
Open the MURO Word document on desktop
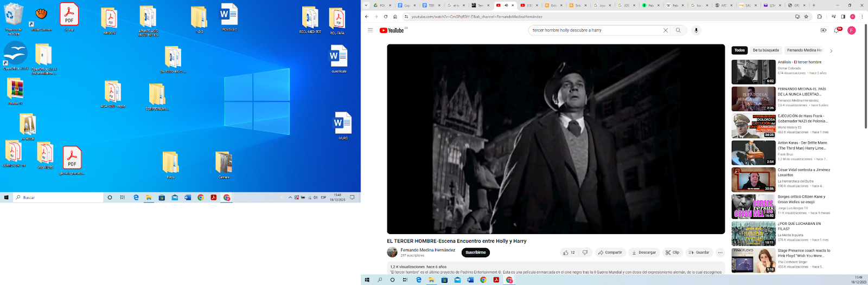click(x=343, y=126)
